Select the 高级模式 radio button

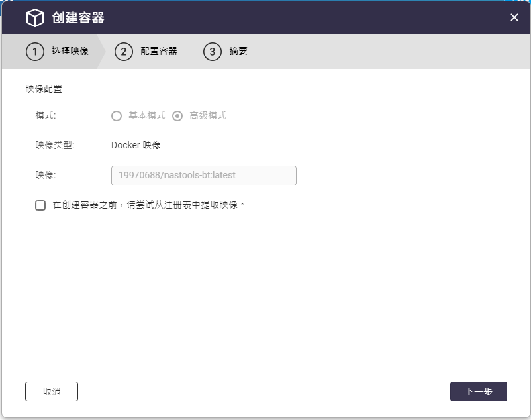(177, 116)
